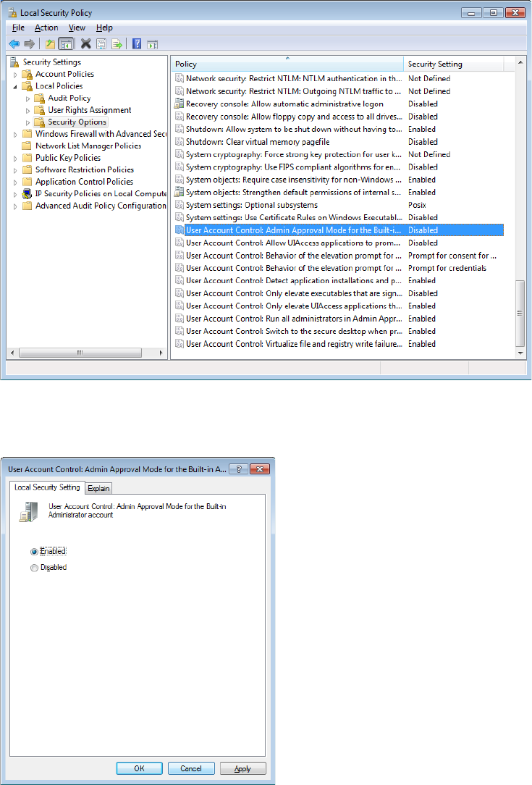Click 'Prompt for credentials' security setting value

click(x=447, y=269)
